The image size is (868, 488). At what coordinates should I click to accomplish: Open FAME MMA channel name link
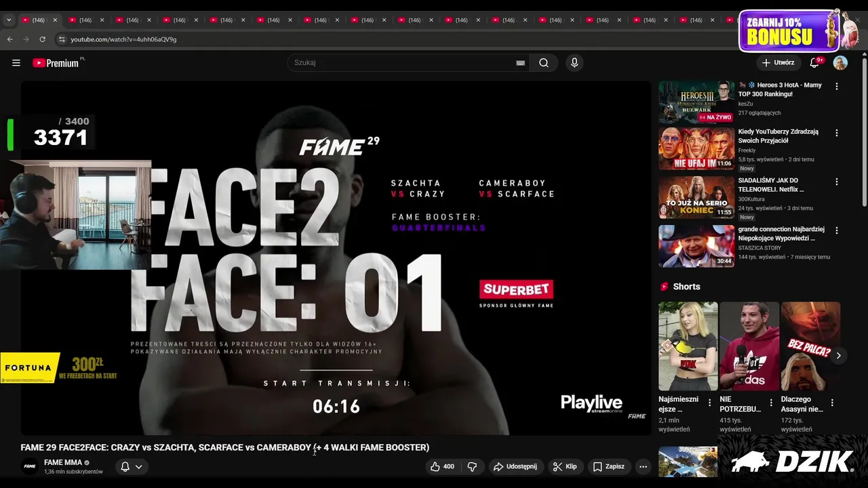[63, 462]
